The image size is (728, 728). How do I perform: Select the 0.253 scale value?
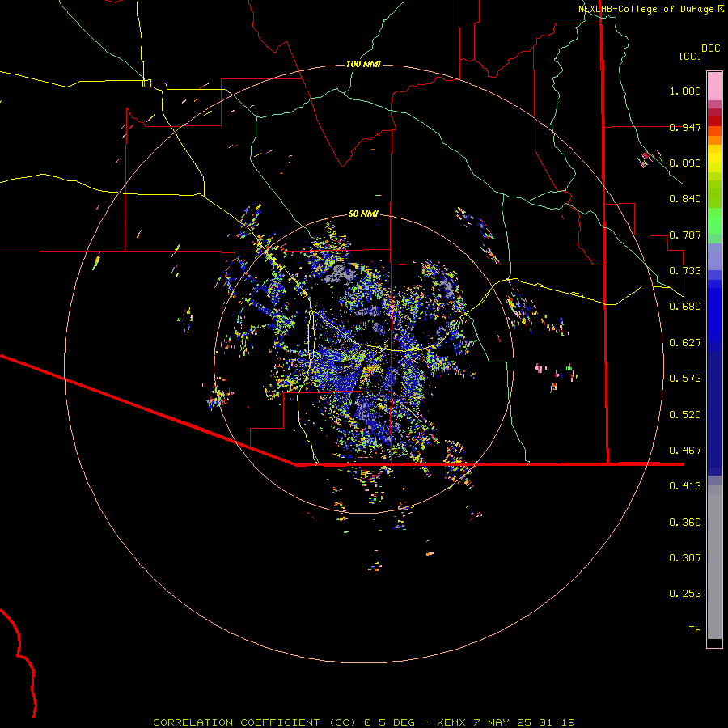685,594
